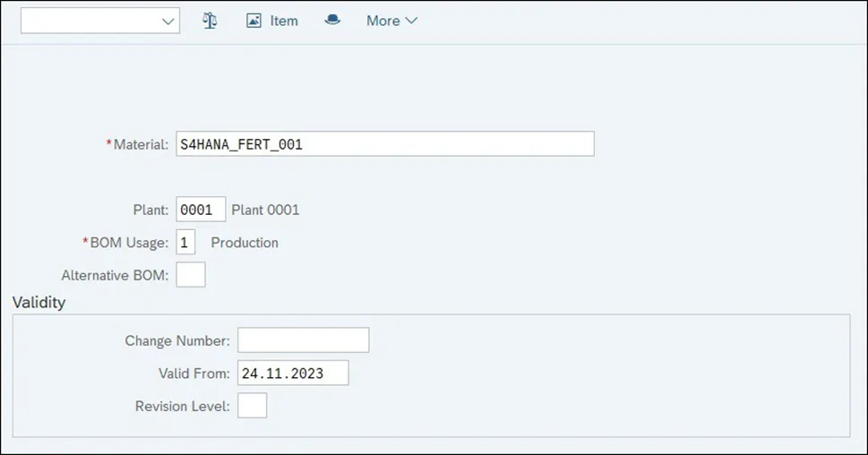Click the Validity section heading
The width and height of the screenshot is (868, 455).
point(39,302)
